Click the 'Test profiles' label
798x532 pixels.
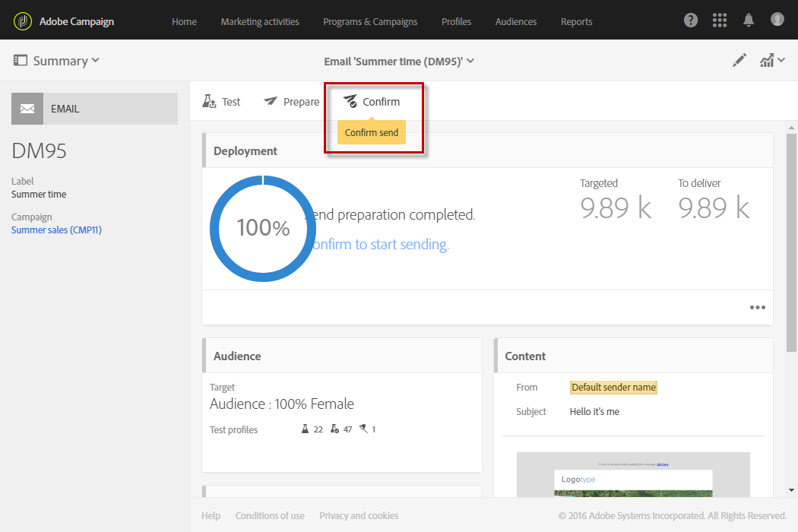(x=233, y=429)
